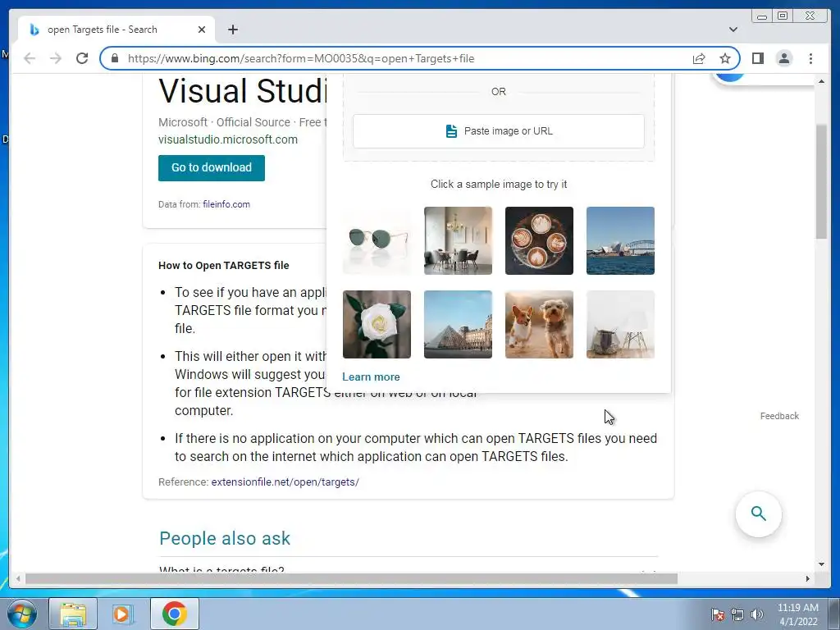Screen dimensions: 840x630
Task: Select Louvre pyramid sample image
Action: 458,324
